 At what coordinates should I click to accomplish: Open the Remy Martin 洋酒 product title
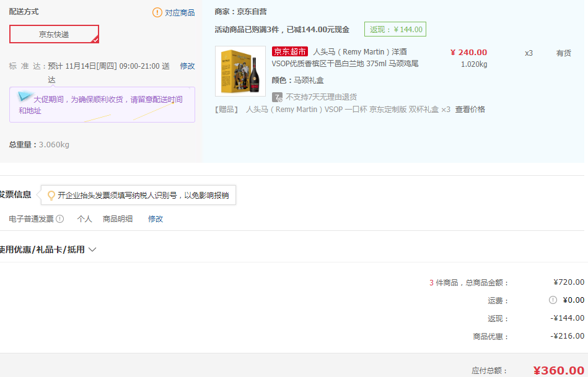coord(360,52)
